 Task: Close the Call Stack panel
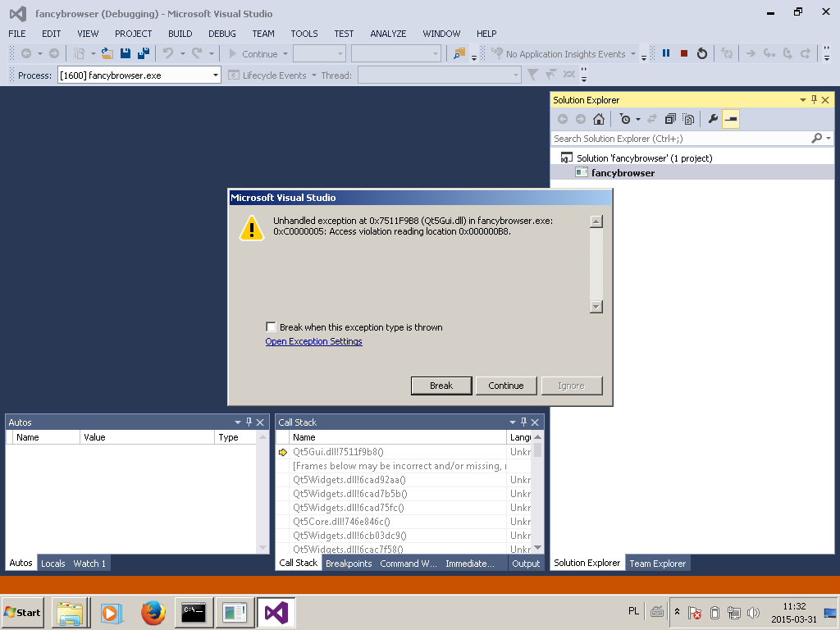(535, 422)
